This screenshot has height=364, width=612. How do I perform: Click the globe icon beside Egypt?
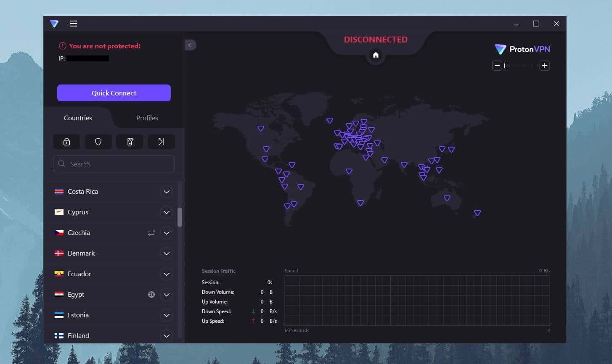click(151, 295)
